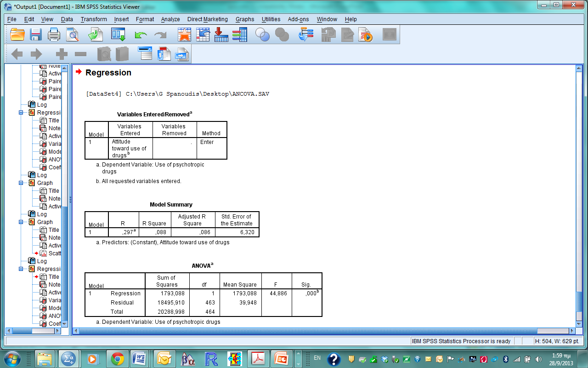Collapse the Graph node containing the Scatt item

click(x=21, y=222)
